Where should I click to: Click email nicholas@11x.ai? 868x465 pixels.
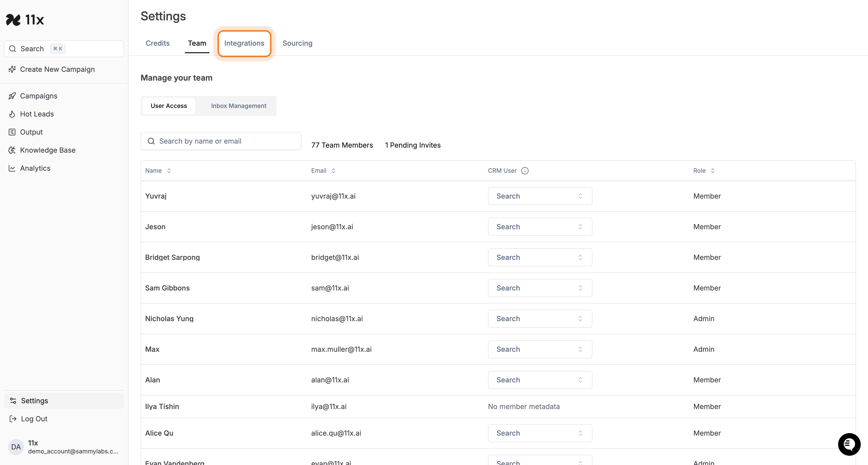click(337, 319)
